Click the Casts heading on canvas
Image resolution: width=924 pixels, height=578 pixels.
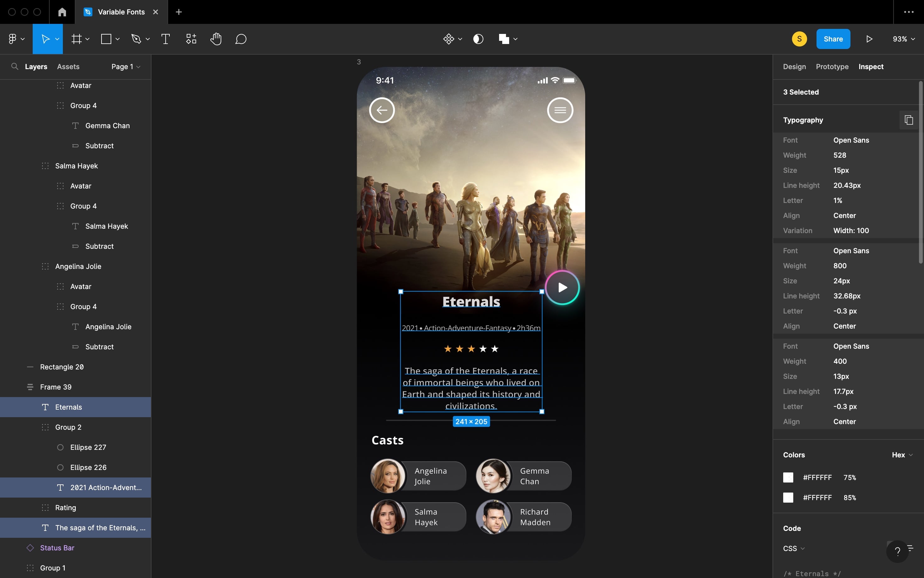tap(388, 440)
